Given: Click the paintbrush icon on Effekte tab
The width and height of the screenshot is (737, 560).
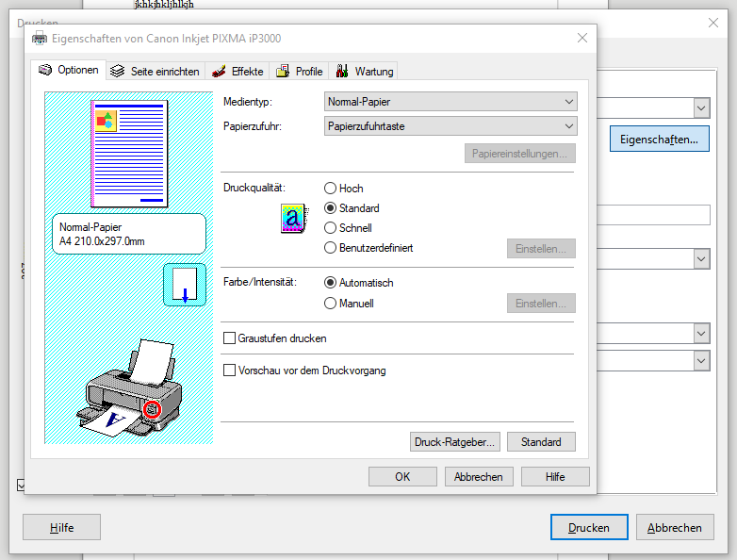Looking at the screenshot, I should (x=219, y=71).
